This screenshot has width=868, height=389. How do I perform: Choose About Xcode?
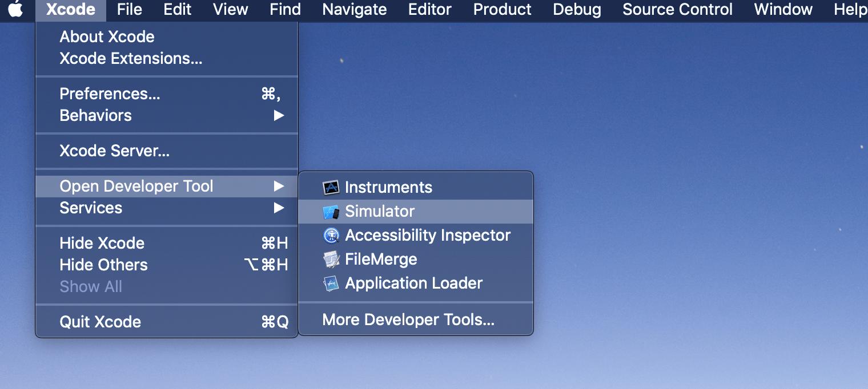[x=107, y=37]
